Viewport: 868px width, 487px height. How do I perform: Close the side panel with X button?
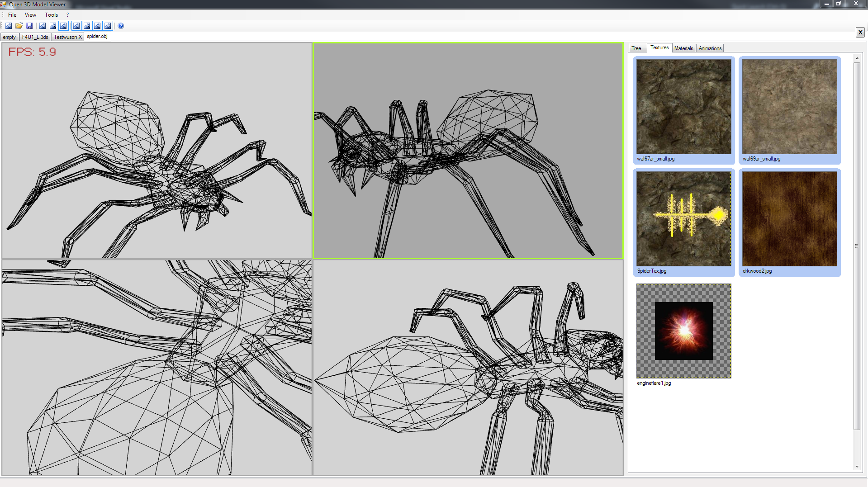pos(860,32)
